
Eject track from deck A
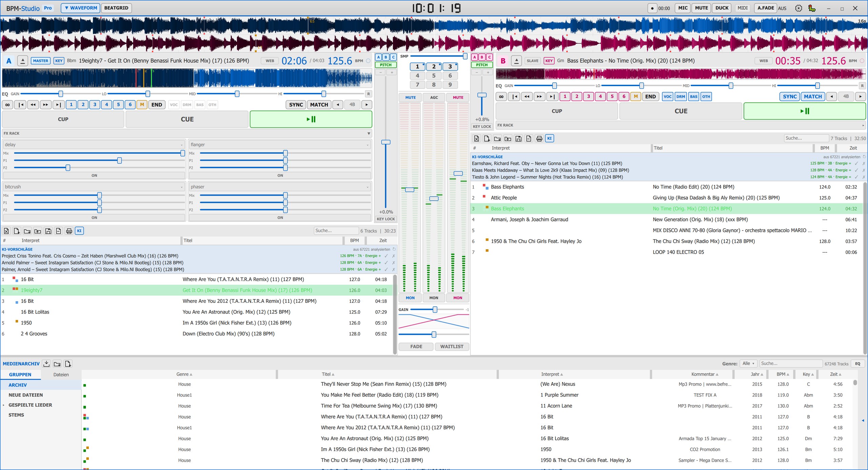coord(22,61)
